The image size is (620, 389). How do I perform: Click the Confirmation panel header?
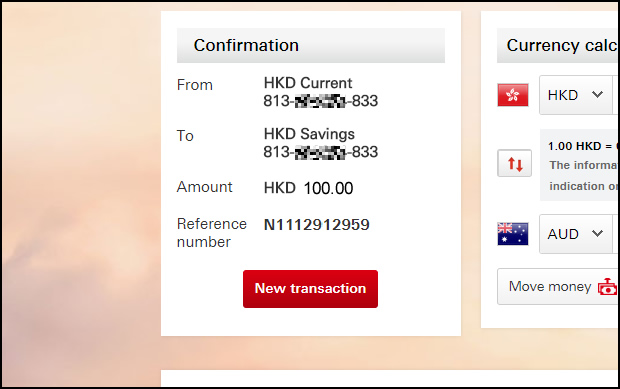(x=311, y=45)
